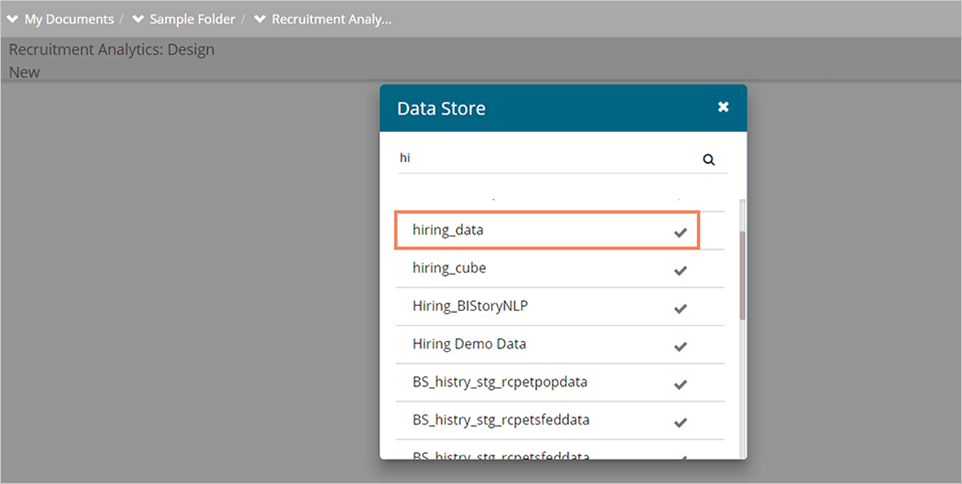Expand the Sample Folder breadcrumb chevron
This screenshot has height=484, width=962.
(x=138, y=19)
